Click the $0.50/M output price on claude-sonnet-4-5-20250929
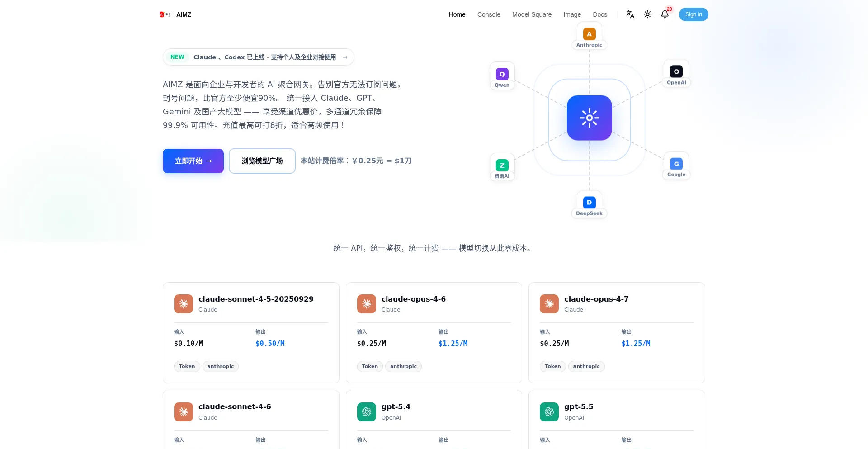The width and height of the screenshot is (868, 449). coord(270,344)
